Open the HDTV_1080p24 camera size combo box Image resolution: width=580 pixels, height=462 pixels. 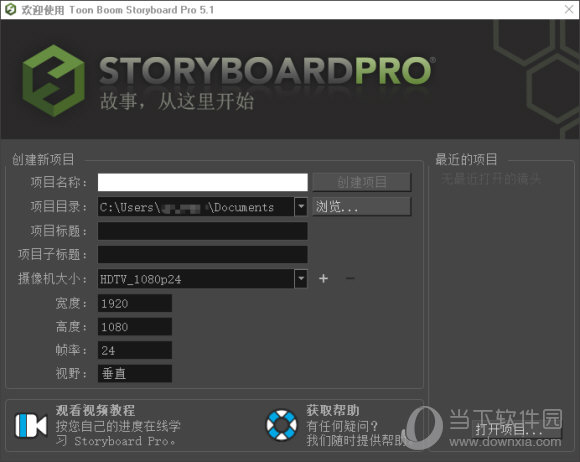(x=202, y=279)
